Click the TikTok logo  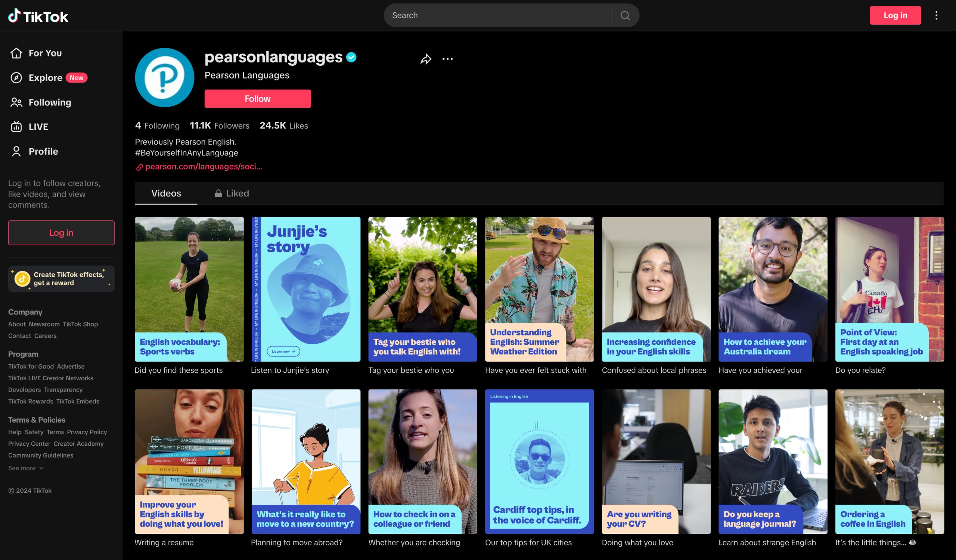tap(38, 16)
